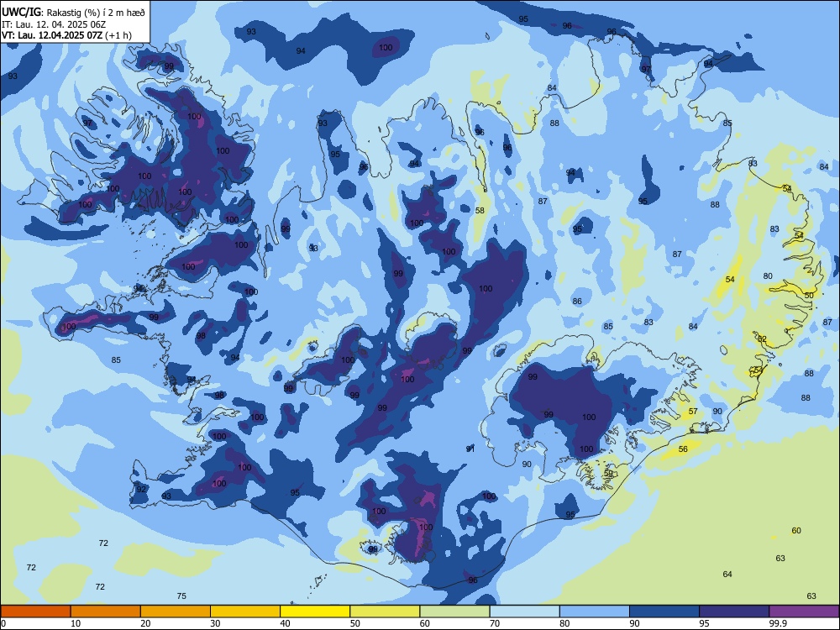Select the map value '64'
Image resolution: width=840 pixels, height=630 pixels.
pyautogui.click(x=727, y=575)
